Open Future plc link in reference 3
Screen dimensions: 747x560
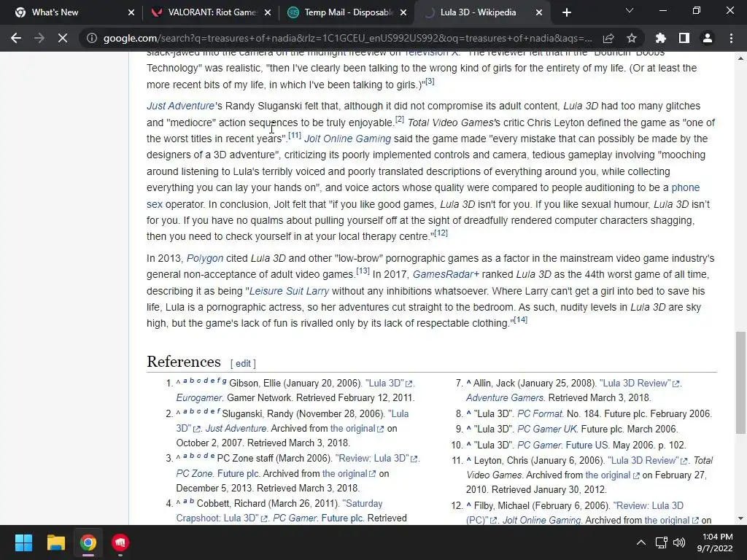(x=239, y=474)
